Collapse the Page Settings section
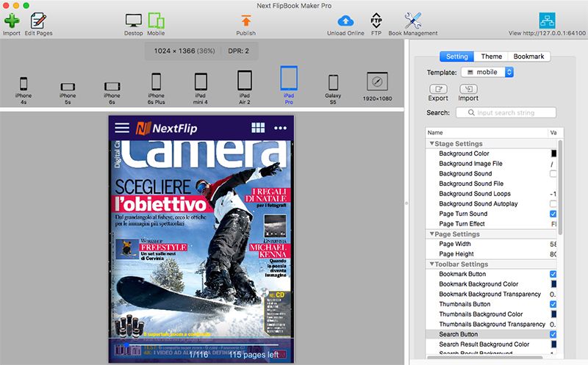The image size is (588, 365). (x=431, y=234)
